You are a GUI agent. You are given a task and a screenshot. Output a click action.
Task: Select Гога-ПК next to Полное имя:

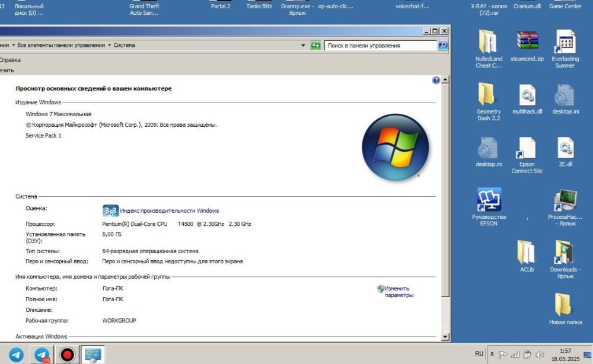(x=113, y=299)
